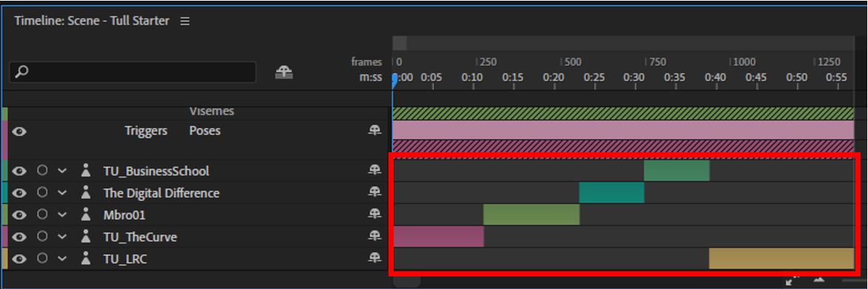
Task: Click record-arm icon on Triggers row
Action: (374, 130)
